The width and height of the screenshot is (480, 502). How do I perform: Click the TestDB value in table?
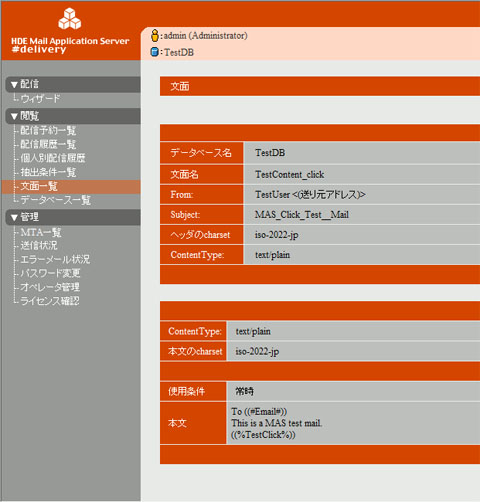(270, 153)
